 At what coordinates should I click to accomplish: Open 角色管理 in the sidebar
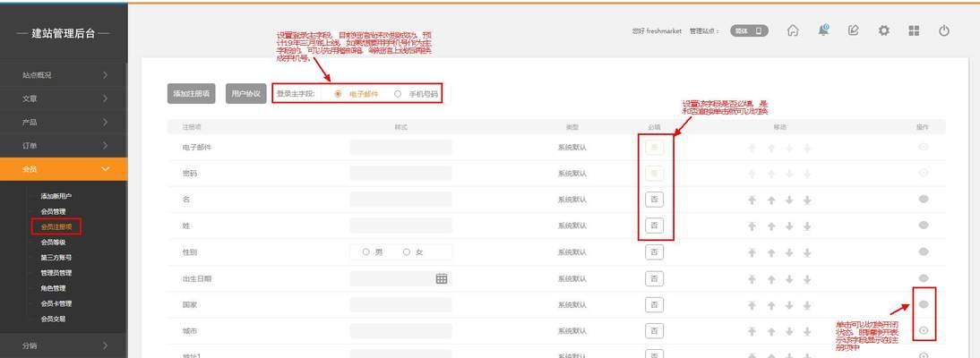pos(53,288)
